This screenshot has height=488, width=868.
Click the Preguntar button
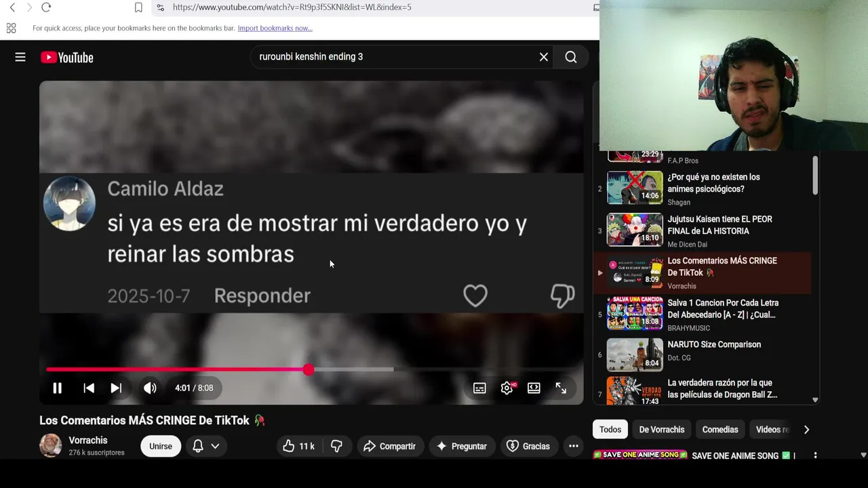[x=461, y=446]
